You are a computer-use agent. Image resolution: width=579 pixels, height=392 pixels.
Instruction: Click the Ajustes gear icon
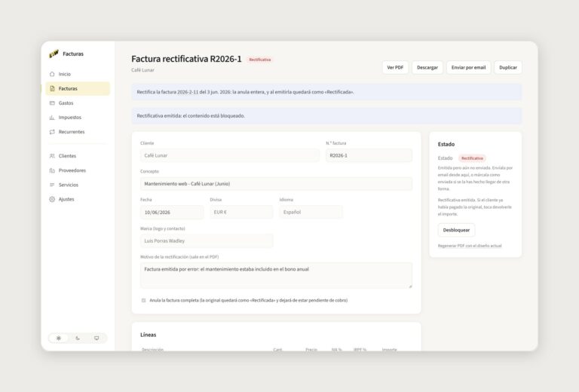click(52, 199)
